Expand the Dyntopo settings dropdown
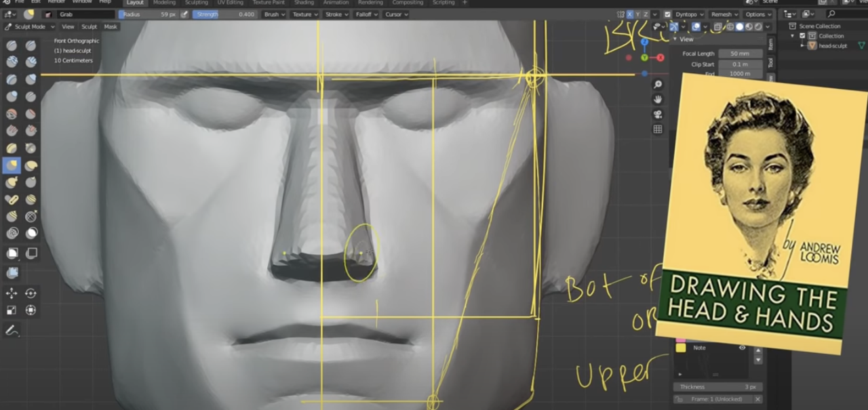 tap(690, 14)
